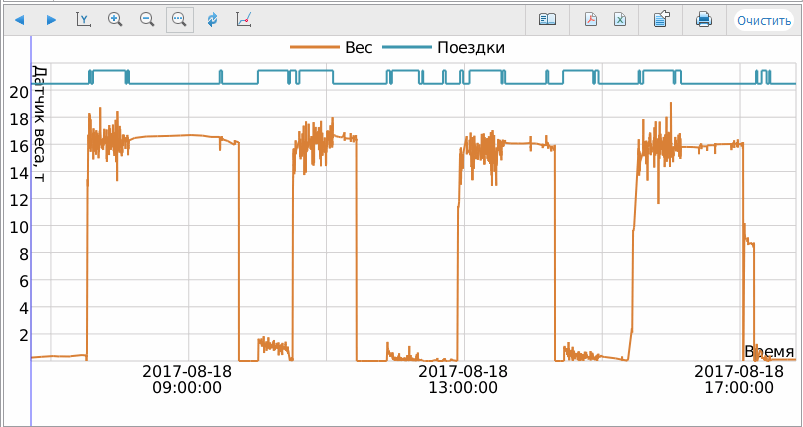
Task: Click the report settings document icon
Action: pyautogui.click(x=661, y=19)
